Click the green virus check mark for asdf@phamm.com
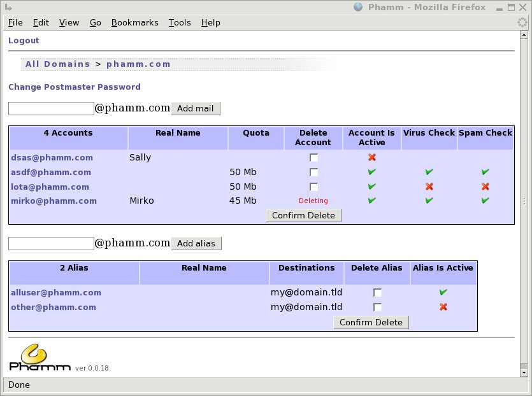 (x=429, y=172)
